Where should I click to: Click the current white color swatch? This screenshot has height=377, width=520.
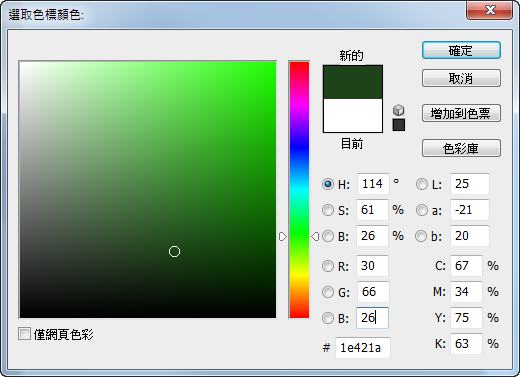tap(353, 115)
